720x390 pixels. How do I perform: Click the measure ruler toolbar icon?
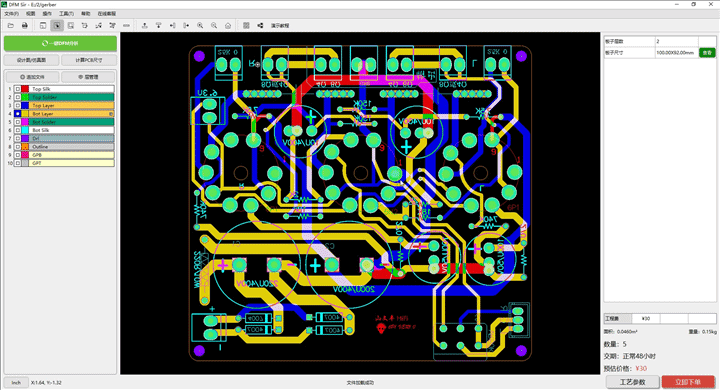(x=126, y=26)
